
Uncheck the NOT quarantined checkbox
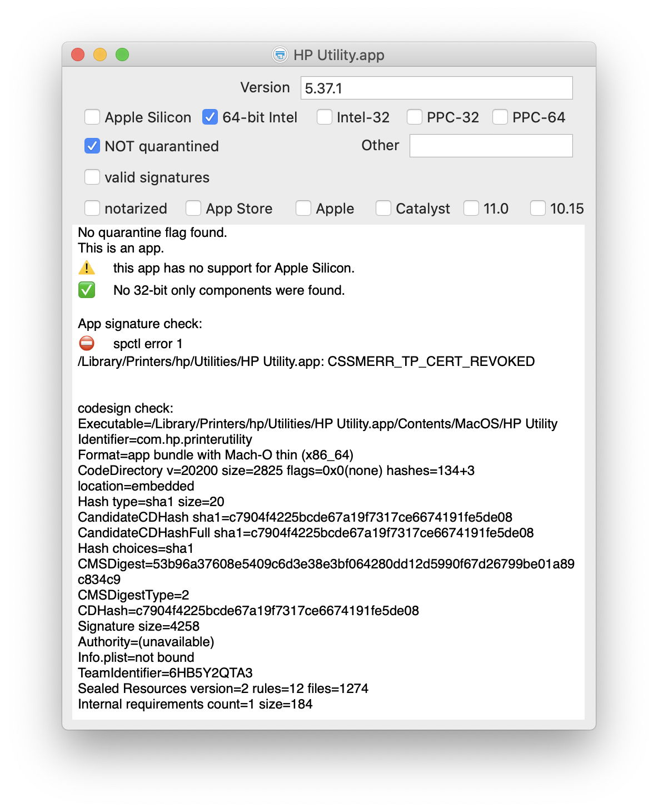[92, 146]
